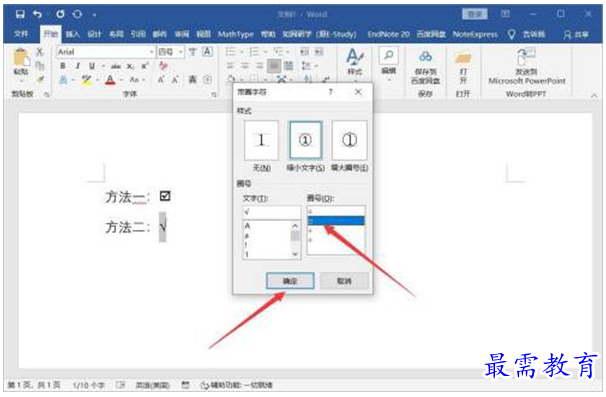Click the Cut scissors icon
Screen dimensions: 606x397
40,52
